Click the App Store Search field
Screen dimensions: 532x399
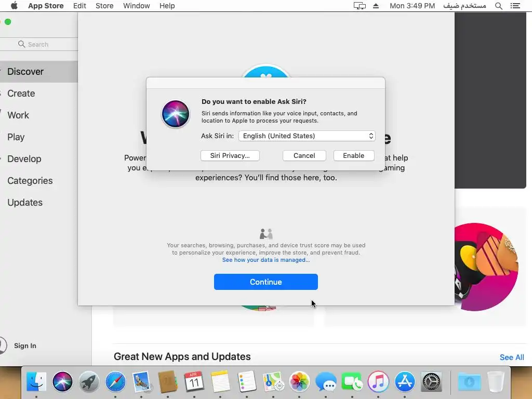pyautogui.click(x=38, y=45)
